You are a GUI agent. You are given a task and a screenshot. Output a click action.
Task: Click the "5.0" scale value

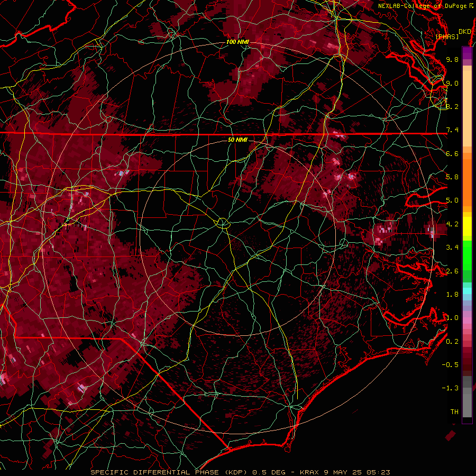[x=452, y=200]
